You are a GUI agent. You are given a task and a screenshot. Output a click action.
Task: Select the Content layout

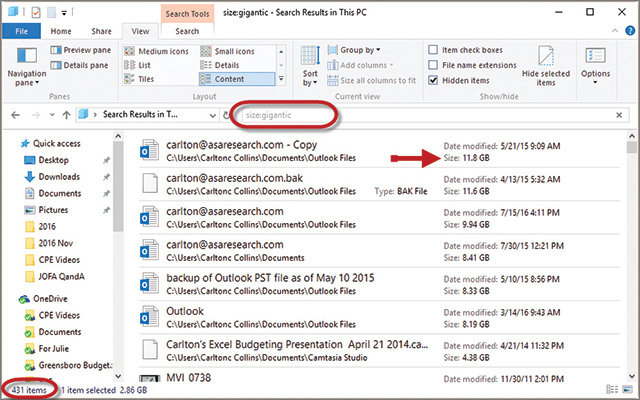(x=237, y=79)
